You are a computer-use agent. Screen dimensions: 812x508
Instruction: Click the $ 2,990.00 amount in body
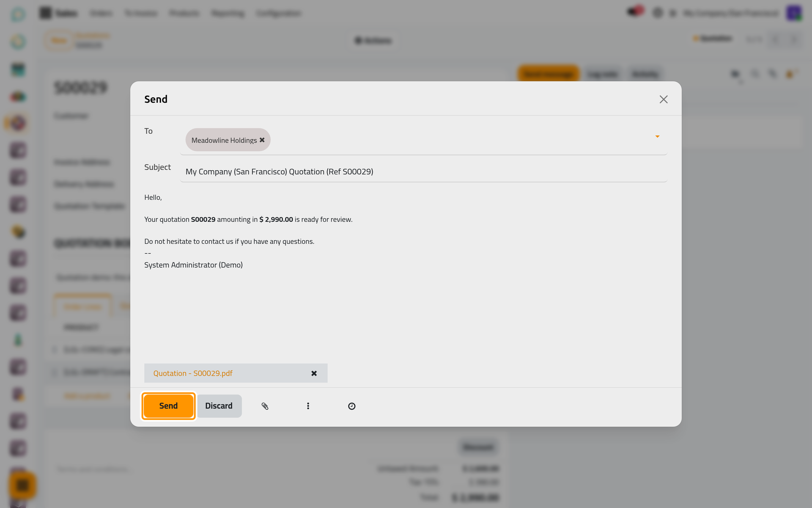tap(276, 219)
